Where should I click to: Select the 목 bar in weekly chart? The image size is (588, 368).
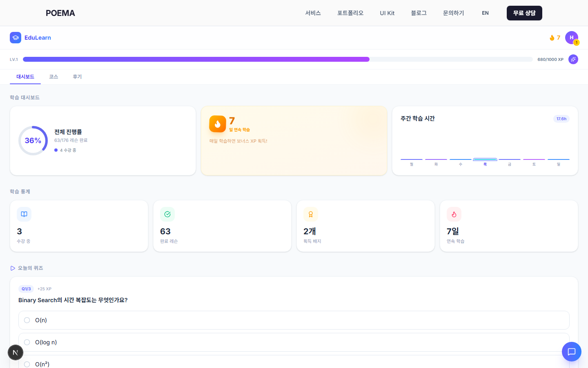click(485, 159)
